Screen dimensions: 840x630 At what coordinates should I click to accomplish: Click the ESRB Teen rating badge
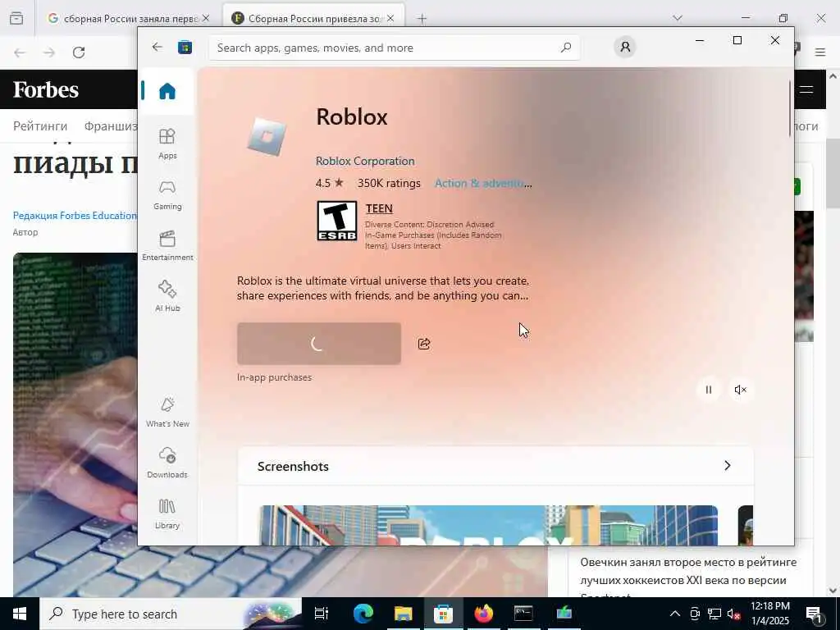(x=337, y=221)
